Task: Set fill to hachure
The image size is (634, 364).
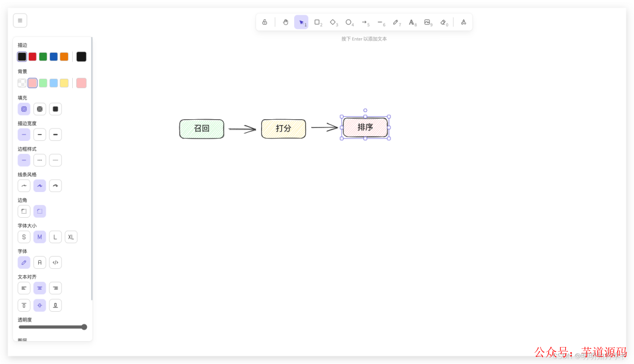Action: (x=24, y=109)
